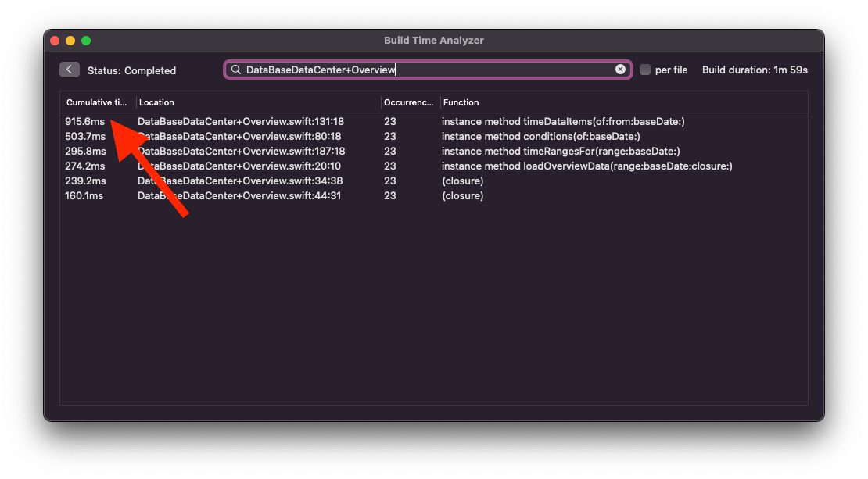868x479 pixels.
Task: Click the Build duration: 1m 59s label
Action: point(755,70)
